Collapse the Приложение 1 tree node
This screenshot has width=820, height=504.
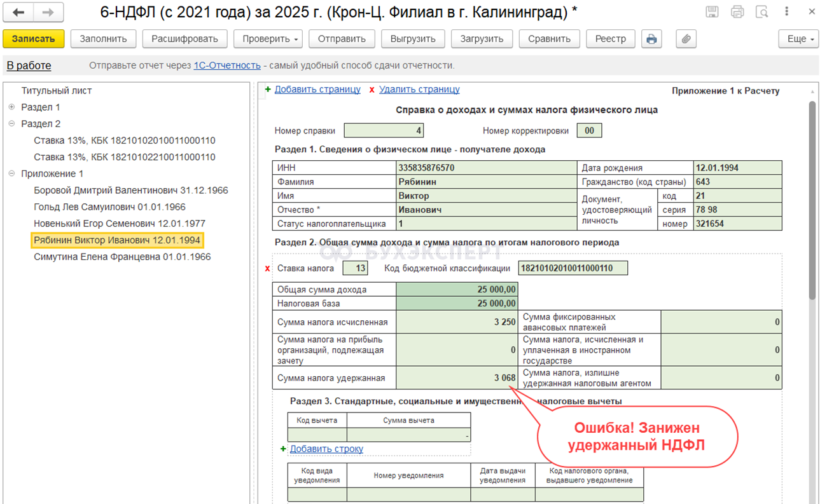12,174
